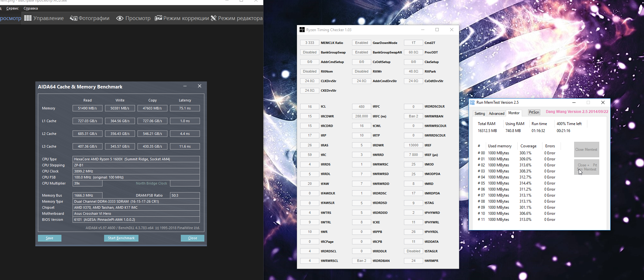Click the Run MemTest title bar icon
This screenshot has height=280, width=644.
point(472,102)
